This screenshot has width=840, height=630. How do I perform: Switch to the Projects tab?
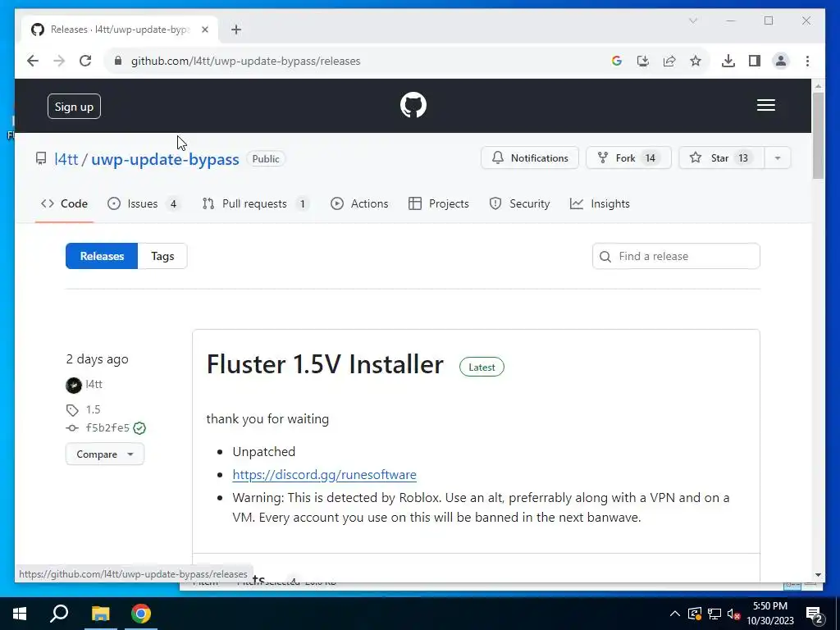click(438, 203)
